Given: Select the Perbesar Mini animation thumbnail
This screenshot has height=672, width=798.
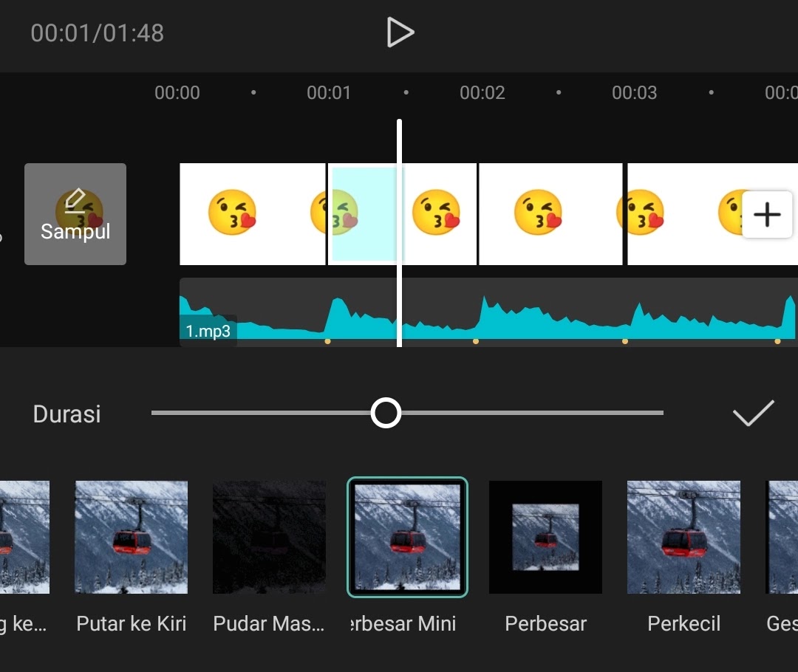Looking at the screenshot, I should point(407,537).
